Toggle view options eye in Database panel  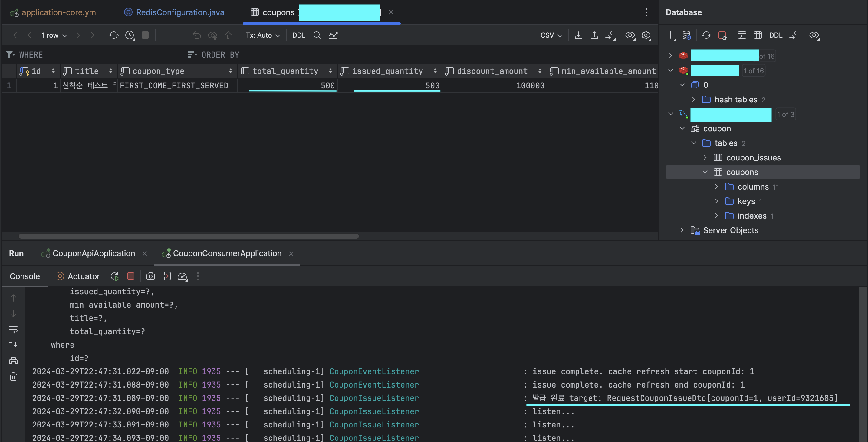coord(814,35)
